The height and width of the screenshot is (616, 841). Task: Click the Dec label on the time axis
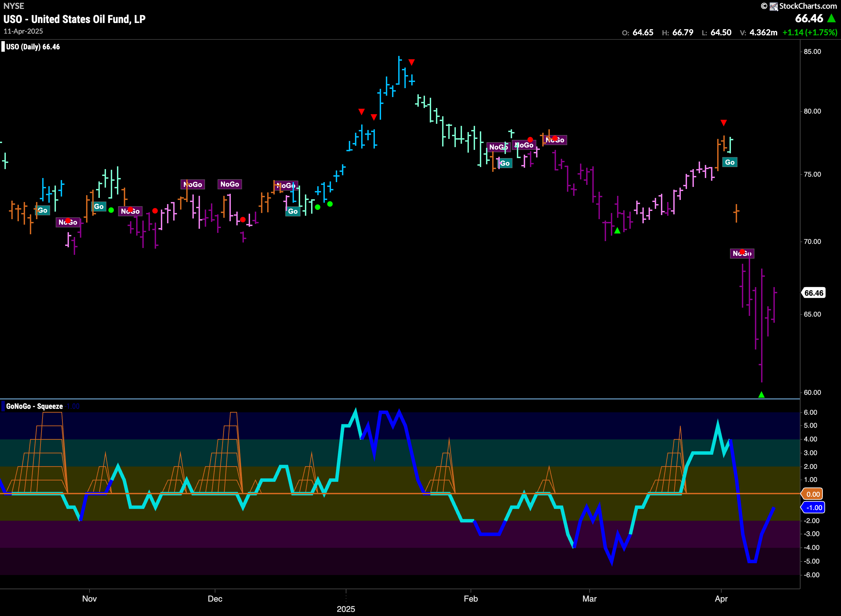tap(215, 599)
